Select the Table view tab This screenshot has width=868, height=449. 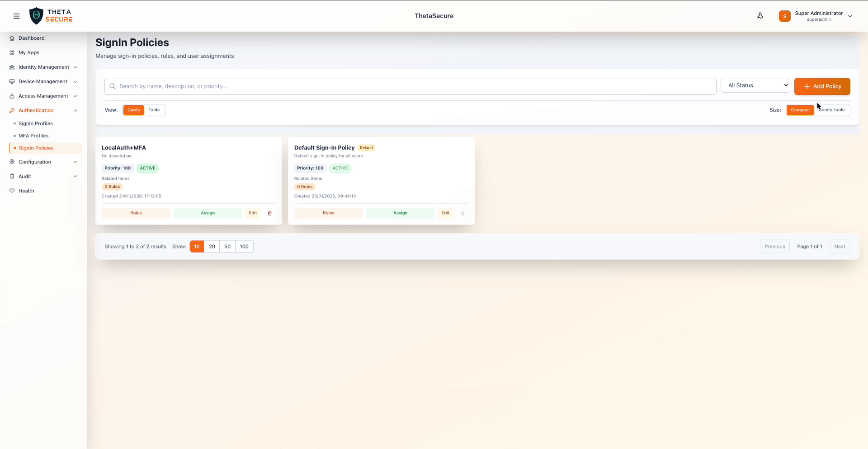154,110
